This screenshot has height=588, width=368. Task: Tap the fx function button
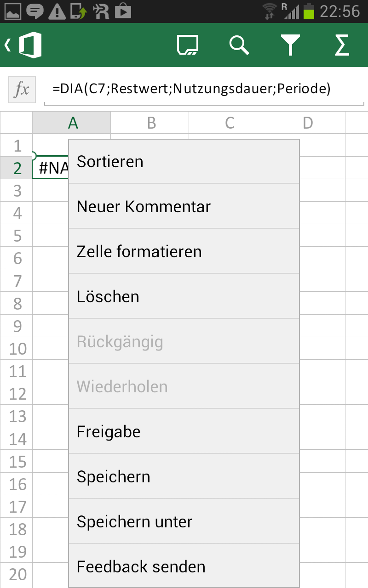22,90
